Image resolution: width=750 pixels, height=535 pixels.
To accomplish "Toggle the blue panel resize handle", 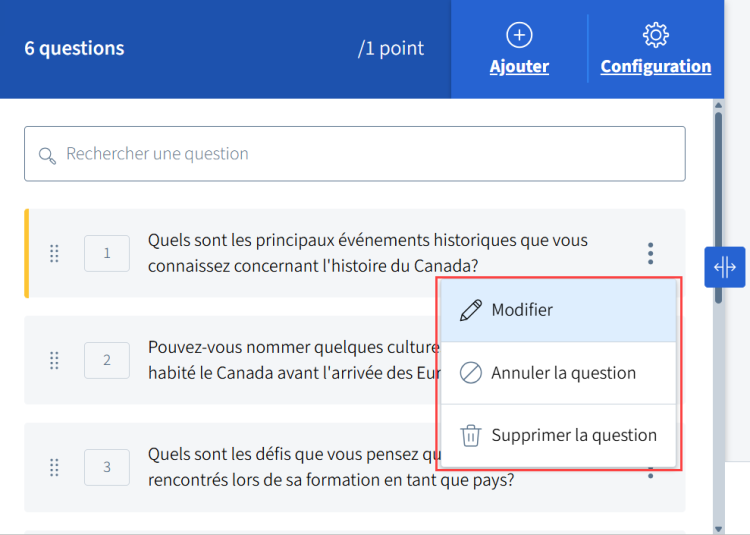I will click(725, 267).
